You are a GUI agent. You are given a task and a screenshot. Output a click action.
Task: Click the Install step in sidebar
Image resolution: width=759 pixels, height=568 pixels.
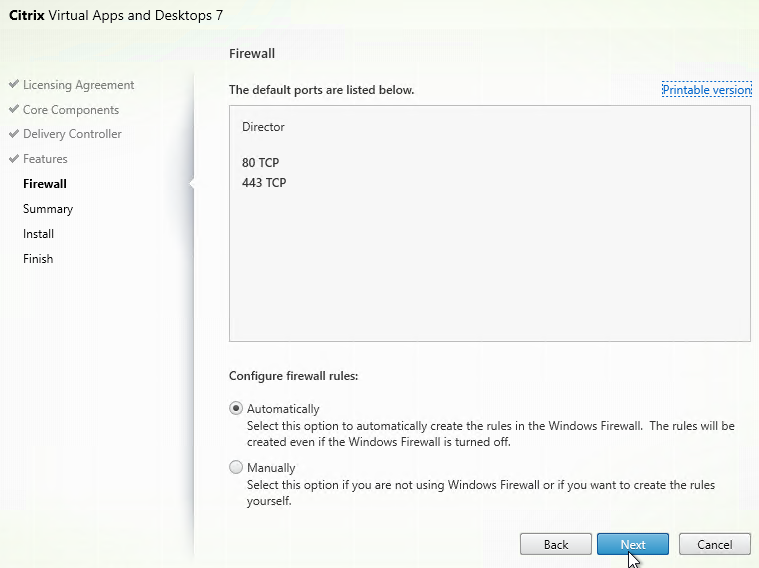(x=38, y=234)
